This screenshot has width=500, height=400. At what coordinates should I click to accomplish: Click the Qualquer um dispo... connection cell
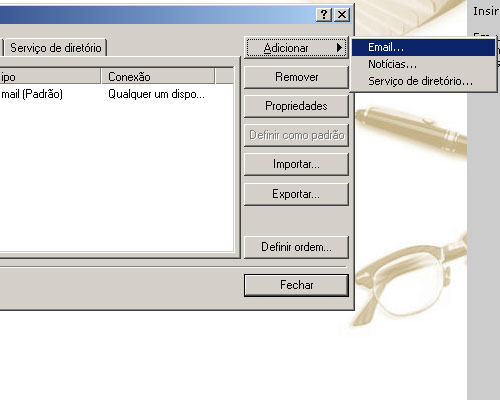point(156,94)
